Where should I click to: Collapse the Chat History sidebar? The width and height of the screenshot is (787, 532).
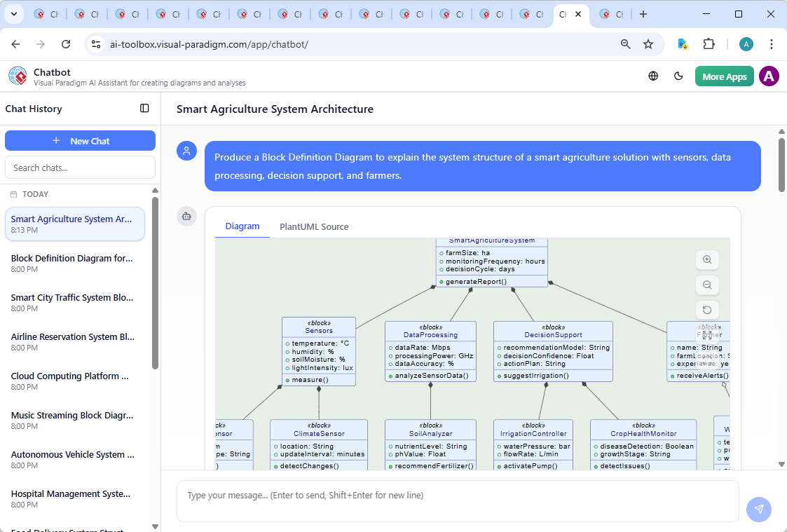pos(144,108)
